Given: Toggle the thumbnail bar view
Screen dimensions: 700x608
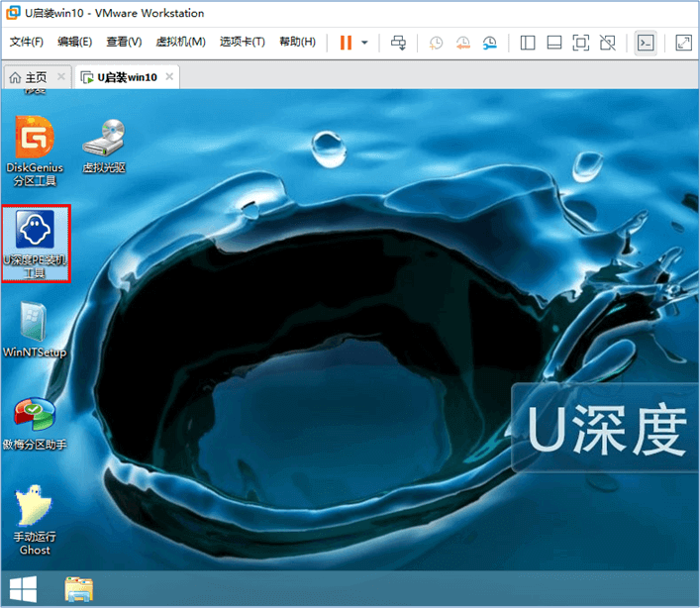Looking at the screenshot, I should (x=554, y=43).
